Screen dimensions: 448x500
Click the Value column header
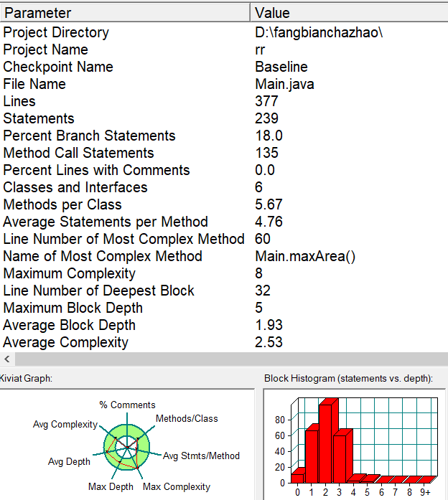(x=349, y=13)
